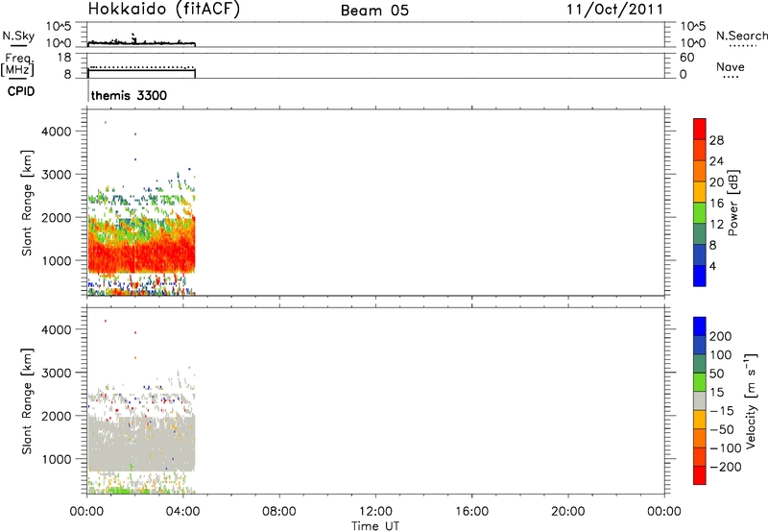Click the 4 tick on power colorbar
The width and height of the screenshot is (768, 532).
click(x=712, y=266)
